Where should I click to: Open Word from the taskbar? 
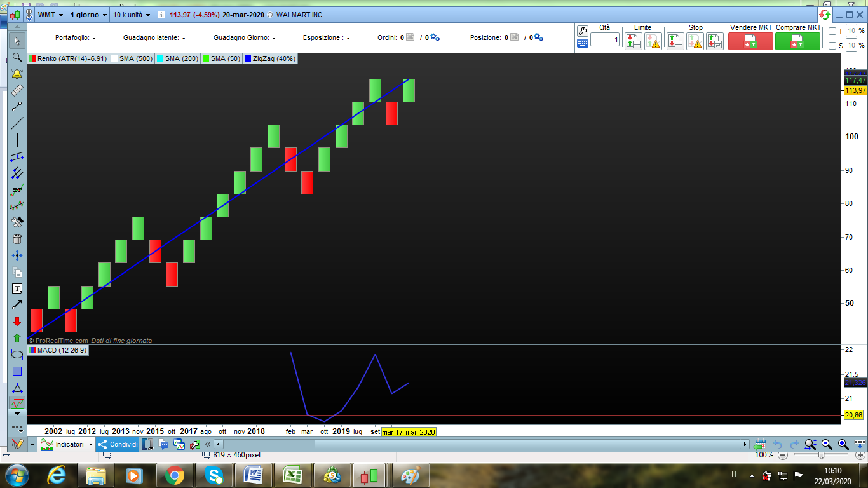pos(254,475)
